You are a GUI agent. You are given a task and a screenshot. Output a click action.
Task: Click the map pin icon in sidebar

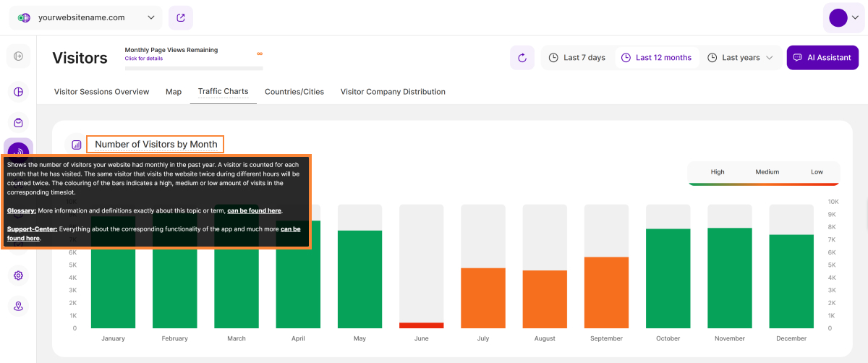click(x=18, y=307)
